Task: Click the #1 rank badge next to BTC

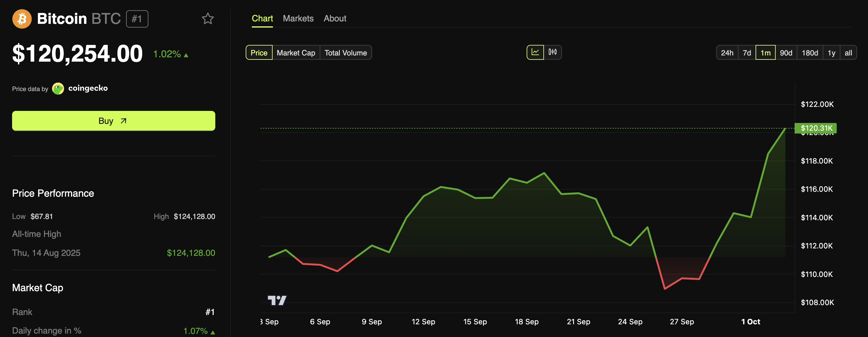Action: point(137,19)
